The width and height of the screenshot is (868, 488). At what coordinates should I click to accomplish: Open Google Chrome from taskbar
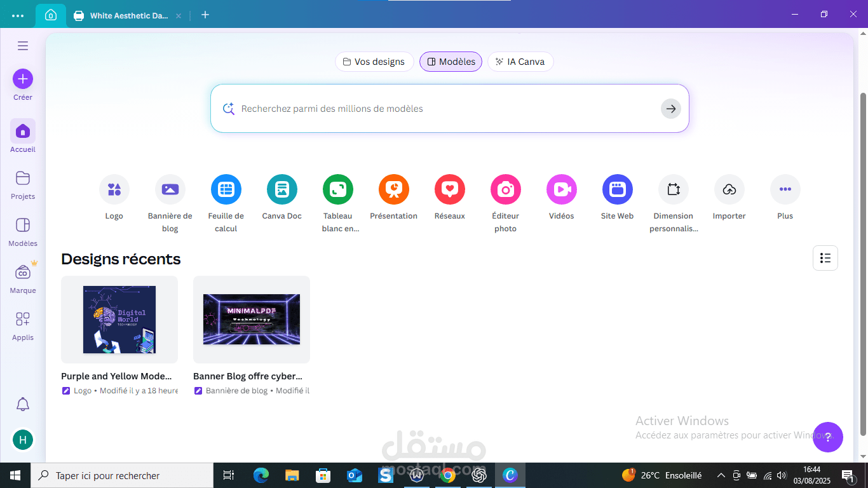tap(448, 475)
